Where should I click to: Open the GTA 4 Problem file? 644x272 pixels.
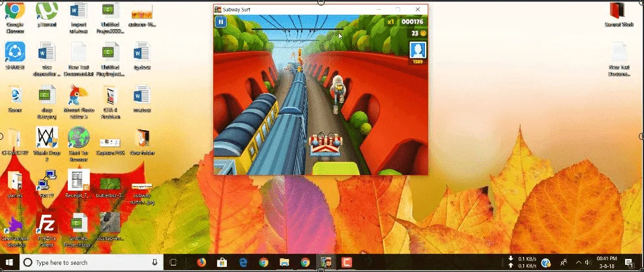coord(110,103)
